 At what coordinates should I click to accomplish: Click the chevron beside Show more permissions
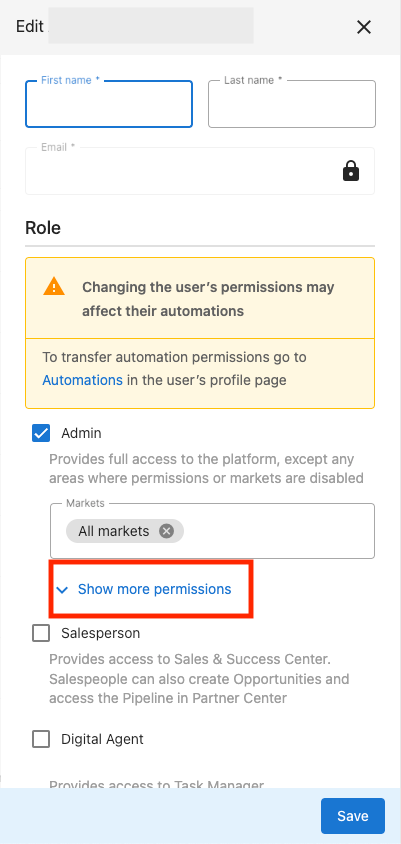[62, 590]
